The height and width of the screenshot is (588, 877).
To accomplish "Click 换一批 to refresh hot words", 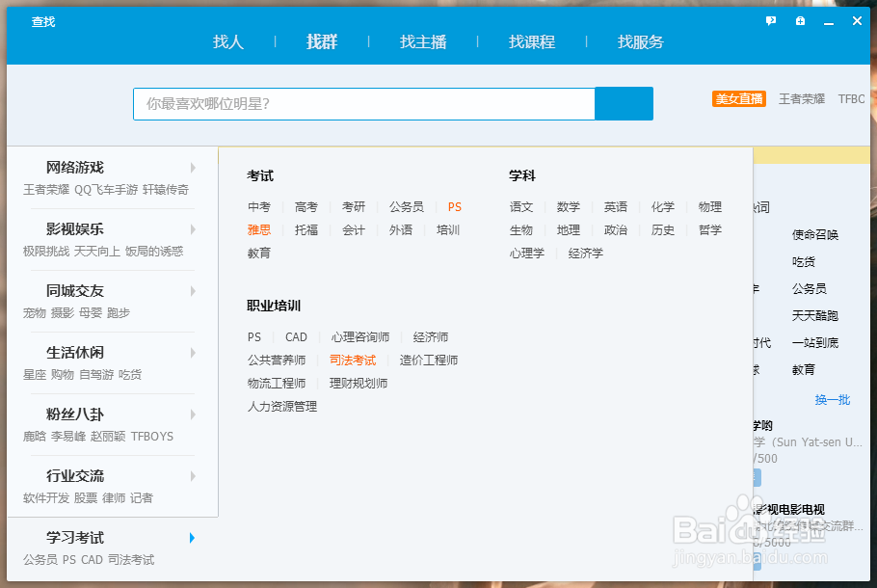I will (833, 399).
